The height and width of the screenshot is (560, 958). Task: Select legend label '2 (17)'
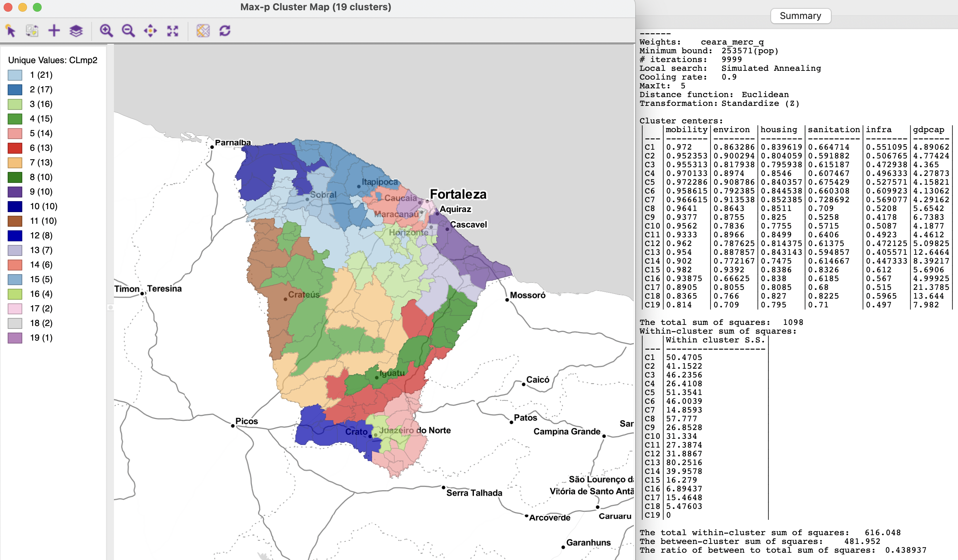41,90
